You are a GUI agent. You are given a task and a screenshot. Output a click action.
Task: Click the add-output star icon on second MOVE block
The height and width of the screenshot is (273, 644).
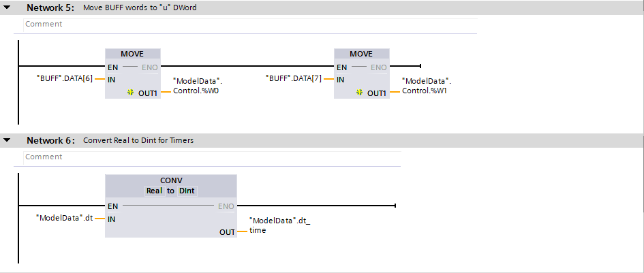pyautogui.click(x=359, y=93)
